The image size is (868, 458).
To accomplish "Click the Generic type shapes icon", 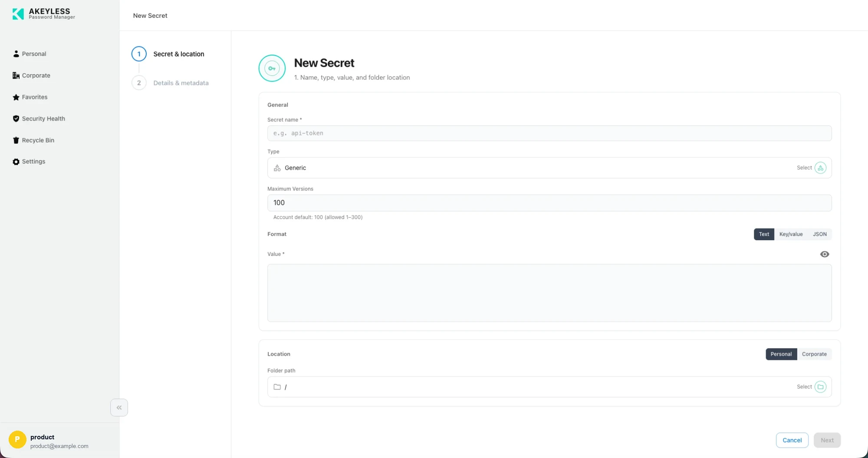I will (x=277, y=168).
